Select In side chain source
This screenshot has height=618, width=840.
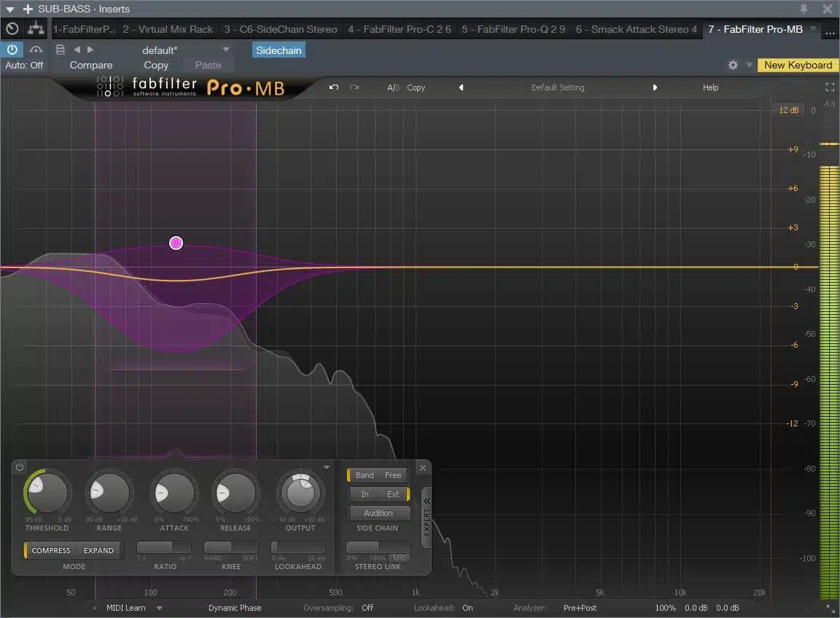click(x=365, y=494)
